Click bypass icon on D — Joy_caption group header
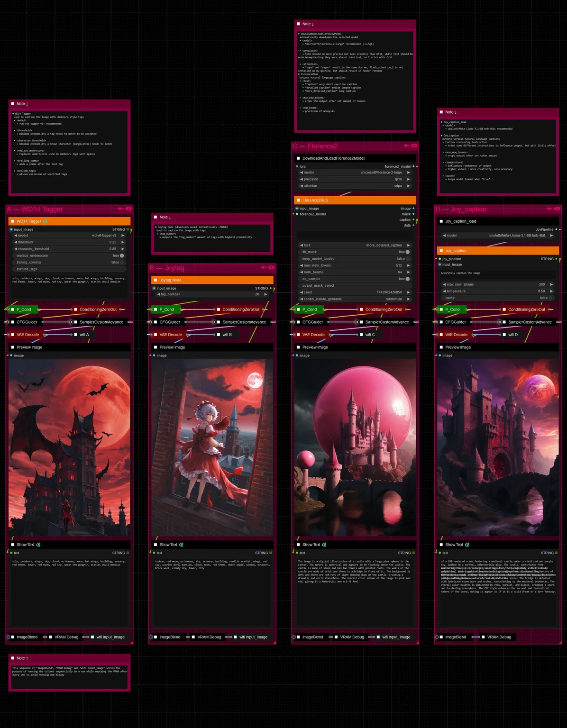Image resolution: width=567 pixels, height=728 pixels. (549, 209)
